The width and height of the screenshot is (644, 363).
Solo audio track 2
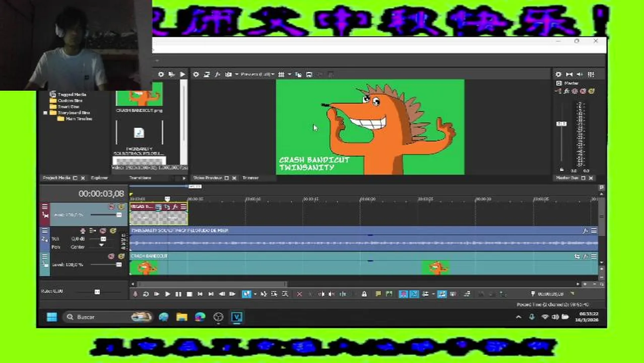point(113,231)
